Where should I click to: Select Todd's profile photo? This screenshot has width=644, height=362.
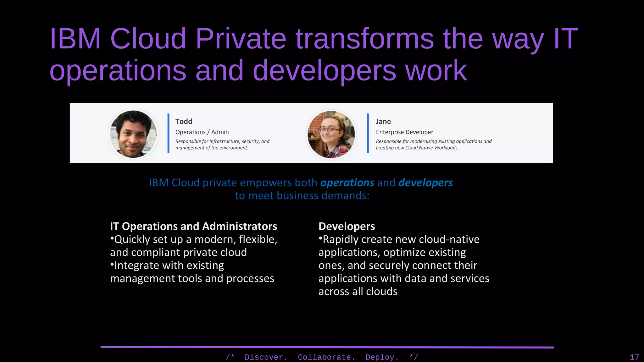point(133,134)
